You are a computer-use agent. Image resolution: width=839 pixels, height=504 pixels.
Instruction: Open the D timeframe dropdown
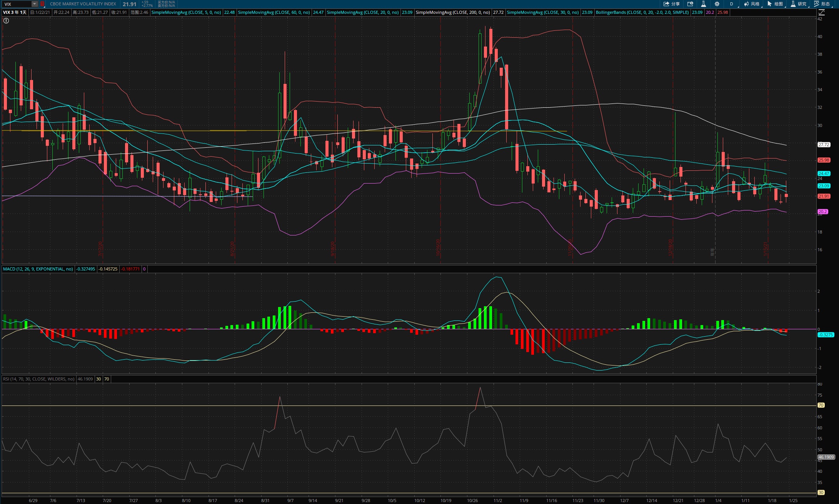click(732, 4)
